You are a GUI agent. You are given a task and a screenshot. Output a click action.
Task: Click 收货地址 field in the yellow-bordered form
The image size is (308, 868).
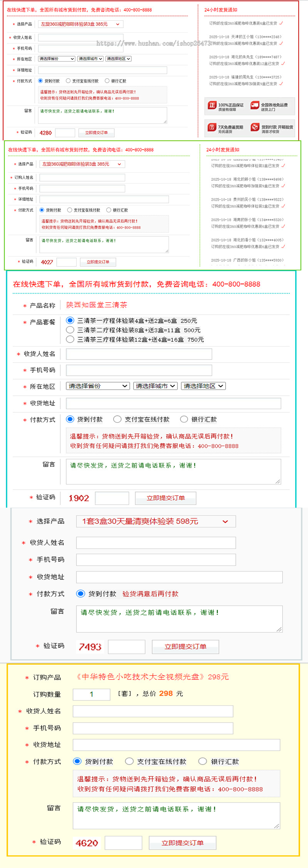[x=176, y=745]
